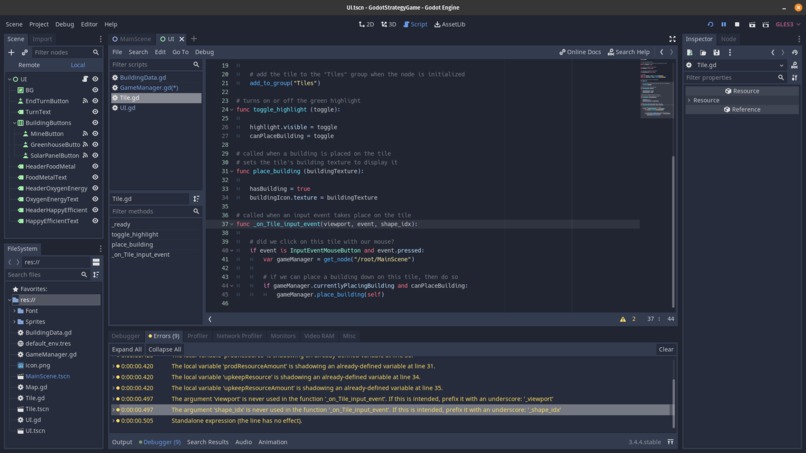
Task: Play a custom scene
Action: pyautogui.click(x=765, y=24)
